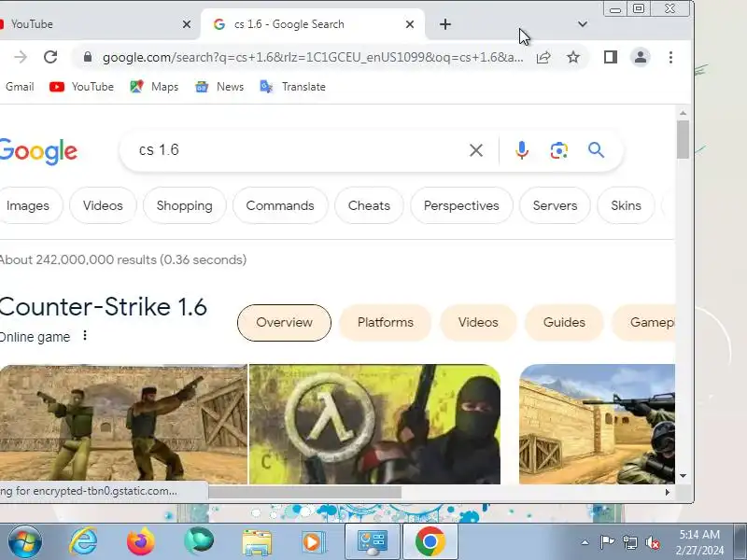Open the two soldiers Counter-Strike image
The height and width of the screenshot is (560, 747).
point(123,425)
